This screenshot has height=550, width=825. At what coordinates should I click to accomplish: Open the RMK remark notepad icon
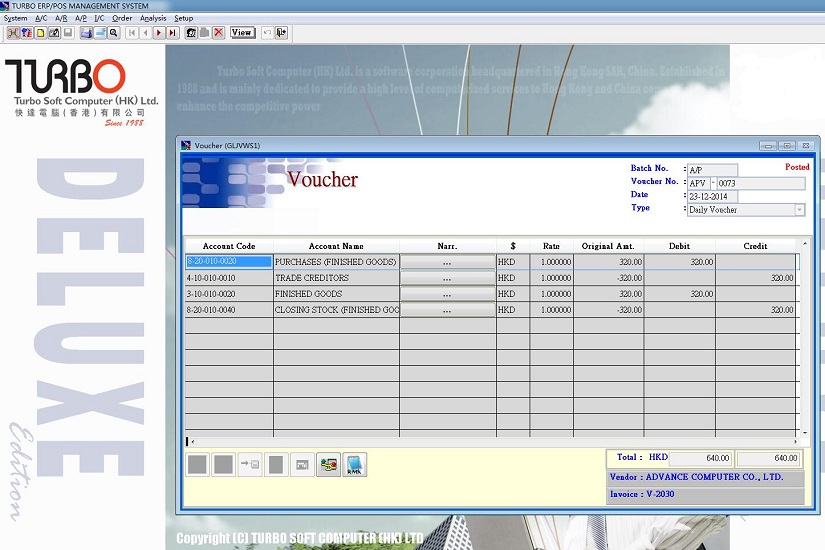pyautogui.click(x=355, y=464)
